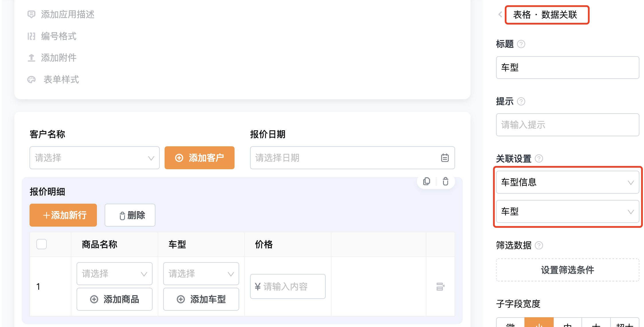Click the back chevron beside 表格·数据关联
The height and width of the screenshot is (327, 644).
coord(500,14)
